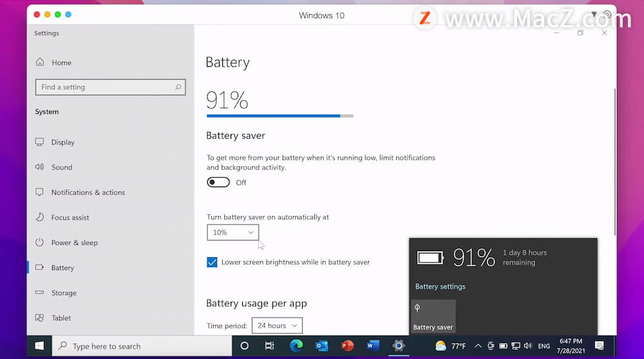Open the Windows Start menu
644x359 pixels.
pos(39,346)
